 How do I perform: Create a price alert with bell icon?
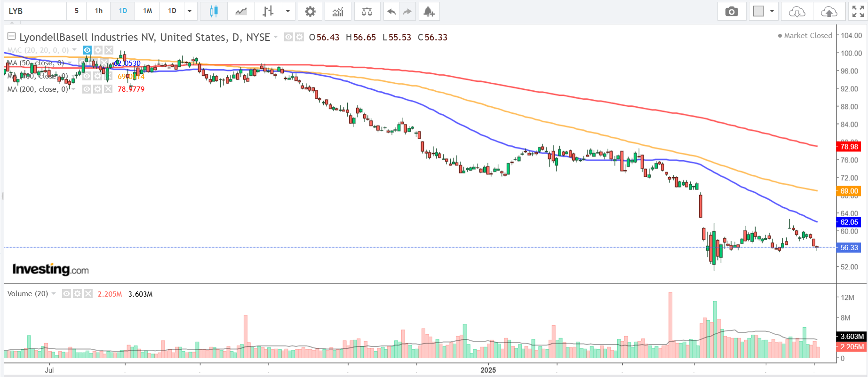tap(429, 11)
